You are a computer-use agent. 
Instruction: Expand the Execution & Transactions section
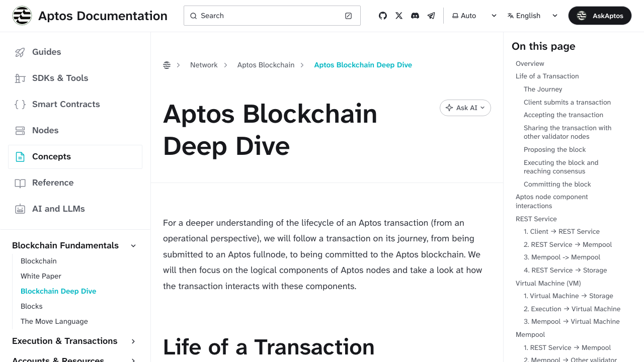[x=133, y=341]
